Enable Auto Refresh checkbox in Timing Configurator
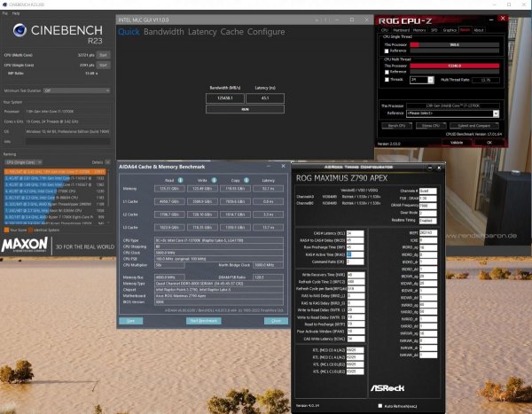 click(380, 406)
